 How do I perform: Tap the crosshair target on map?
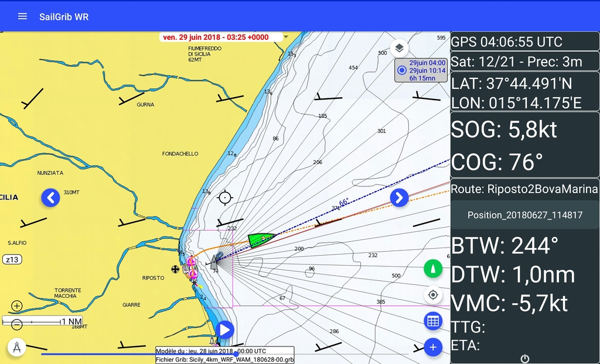coord(225,197)
